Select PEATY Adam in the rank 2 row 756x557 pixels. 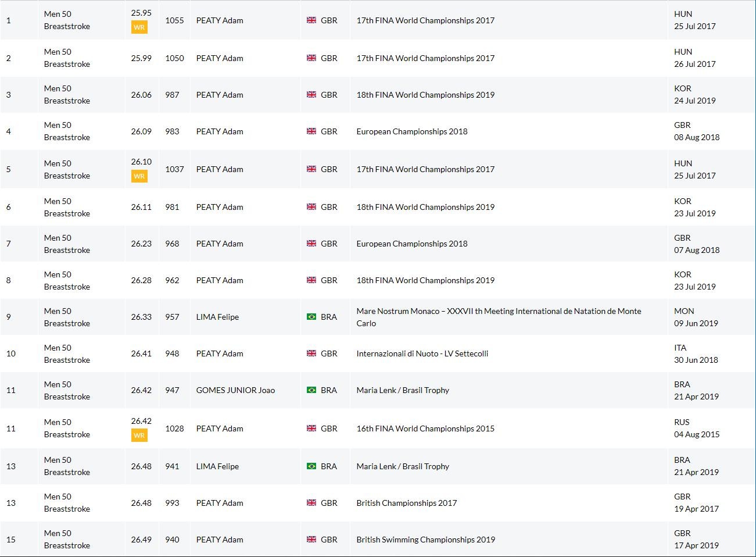(x=220, y=58)
